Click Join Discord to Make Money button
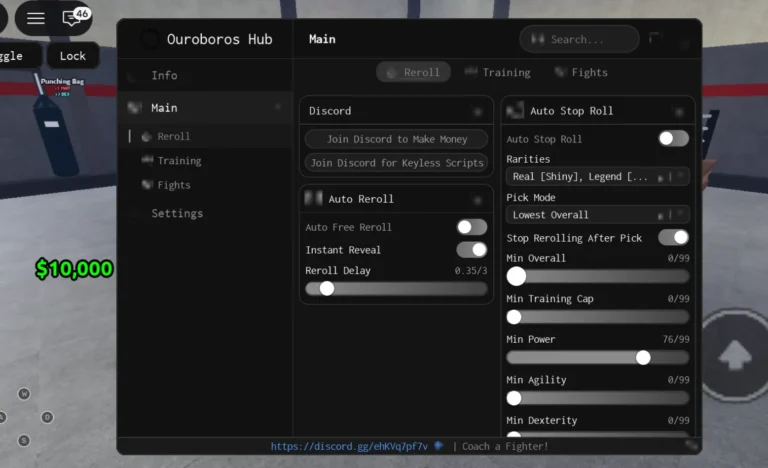768x468 pixels. click(x=396, y=139)
